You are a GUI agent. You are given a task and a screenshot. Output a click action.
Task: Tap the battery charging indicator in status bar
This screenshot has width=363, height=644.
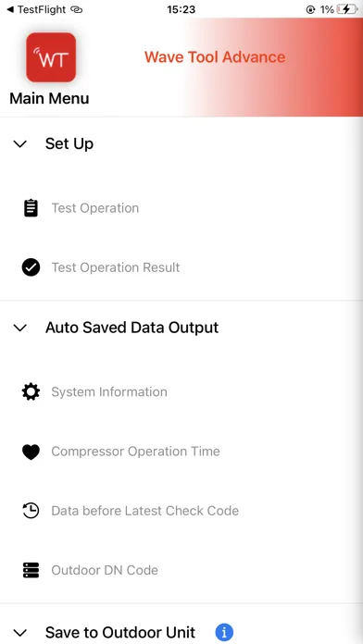(346, 9)
